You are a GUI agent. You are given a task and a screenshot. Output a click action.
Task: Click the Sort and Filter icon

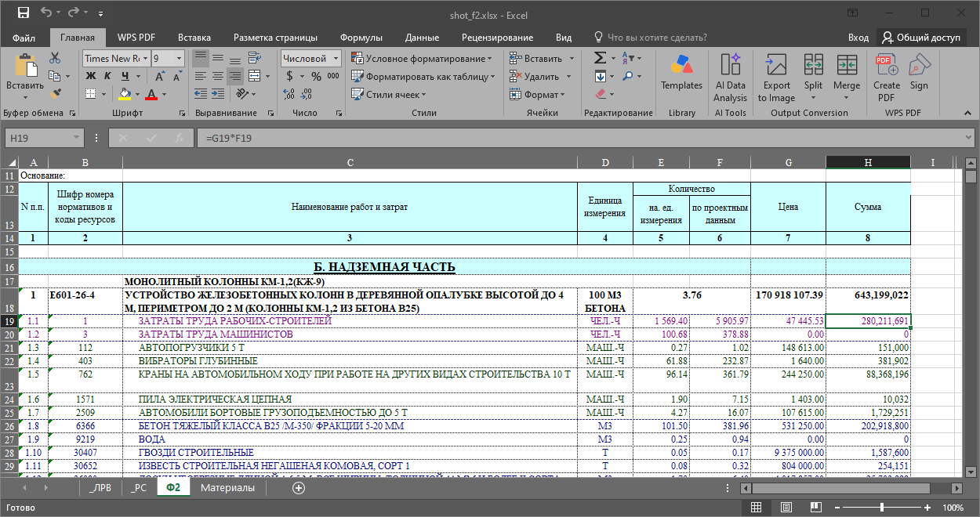[x=628, y=58]
